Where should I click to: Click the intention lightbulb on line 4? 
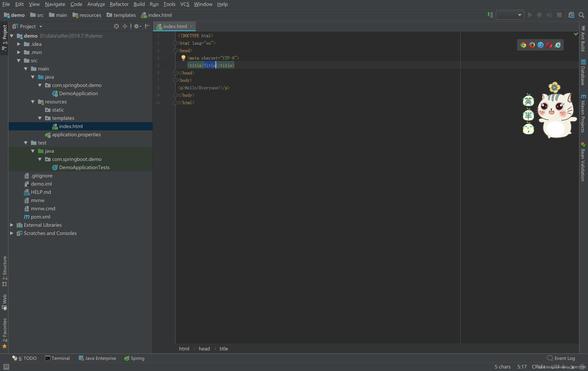click(183, 58)
